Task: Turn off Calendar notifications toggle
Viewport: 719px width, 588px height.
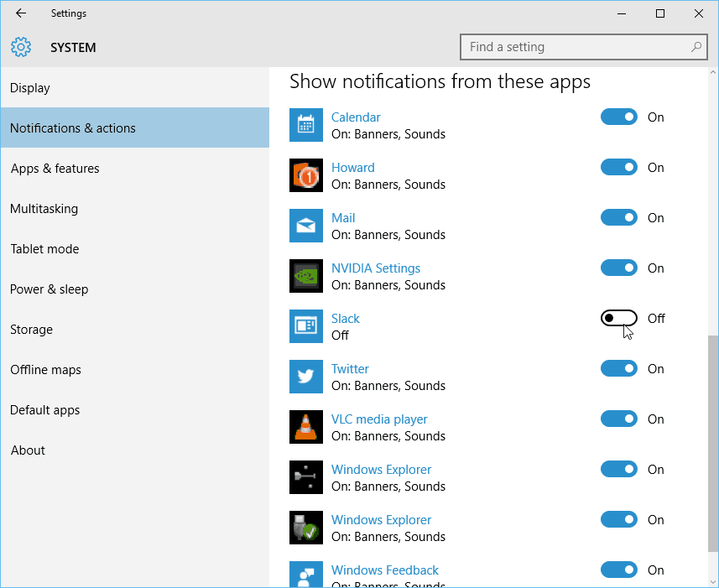Action: click(619, 117)
